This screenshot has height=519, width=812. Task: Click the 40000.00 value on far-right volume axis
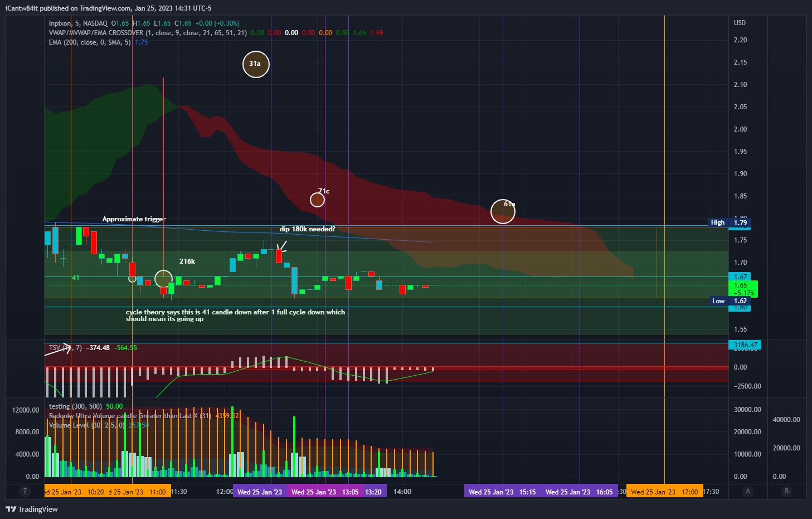tap(786, 420)
